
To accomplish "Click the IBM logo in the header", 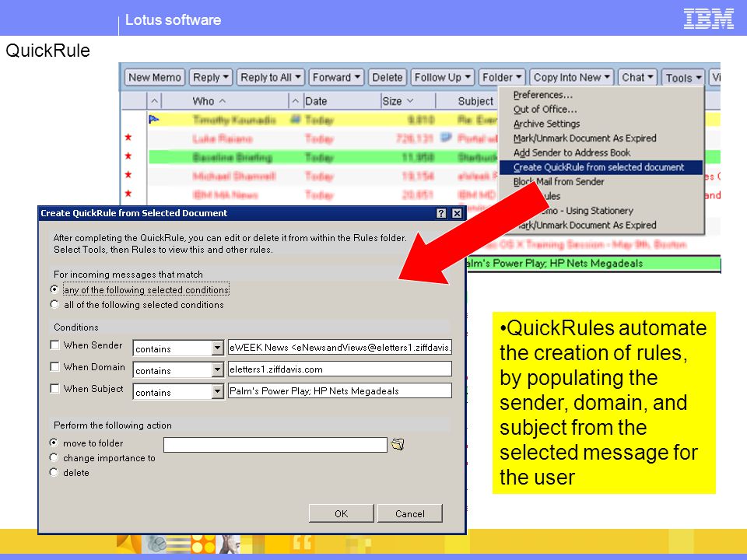I will 708,19.
